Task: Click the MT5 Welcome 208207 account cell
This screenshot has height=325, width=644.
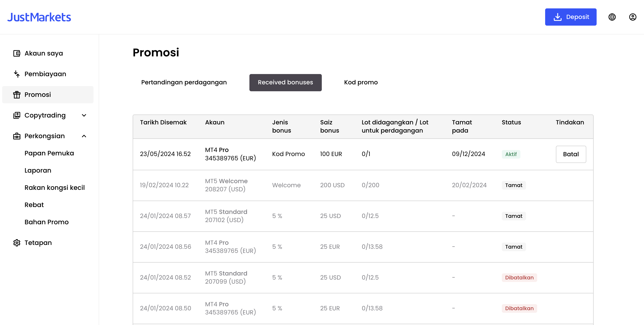Action: tap(226, 185)
